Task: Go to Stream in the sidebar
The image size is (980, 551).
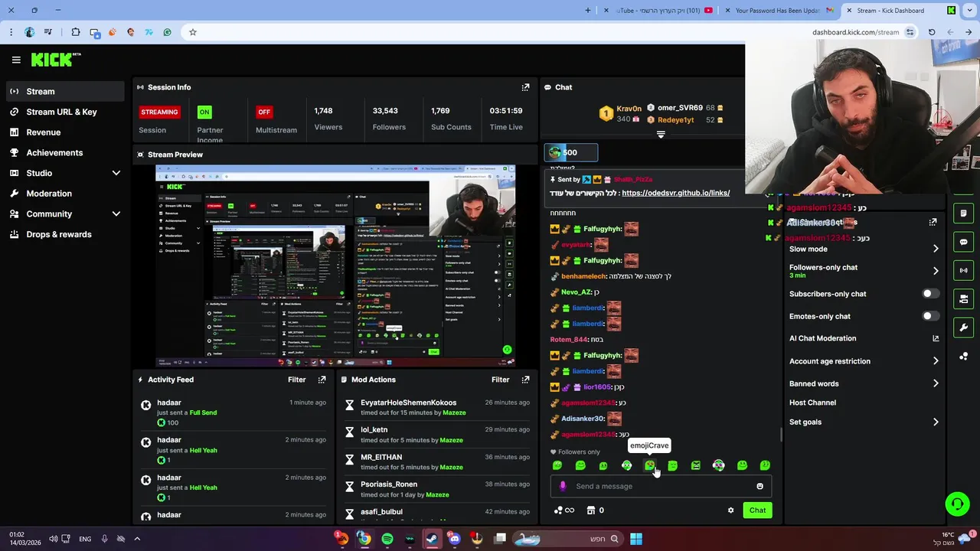Action: tap(65, 91)
